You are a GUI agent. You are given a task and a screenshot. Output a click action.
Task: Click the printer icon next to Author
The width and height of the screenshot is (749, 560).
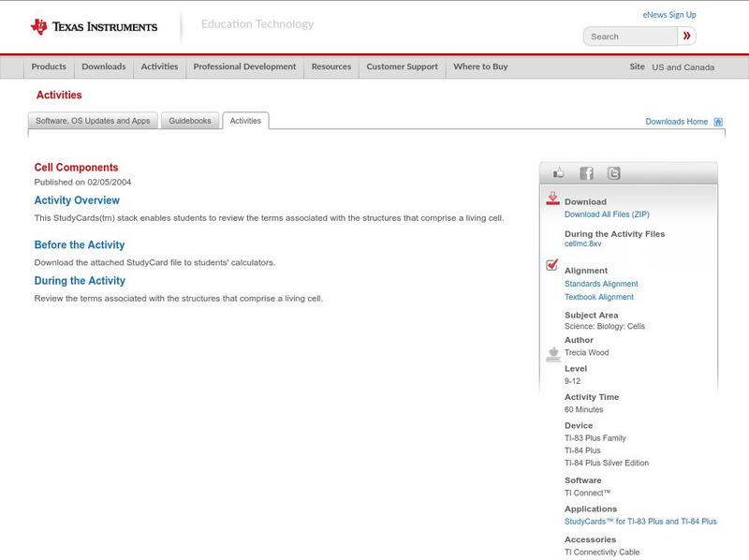click(x=551, y=355)
